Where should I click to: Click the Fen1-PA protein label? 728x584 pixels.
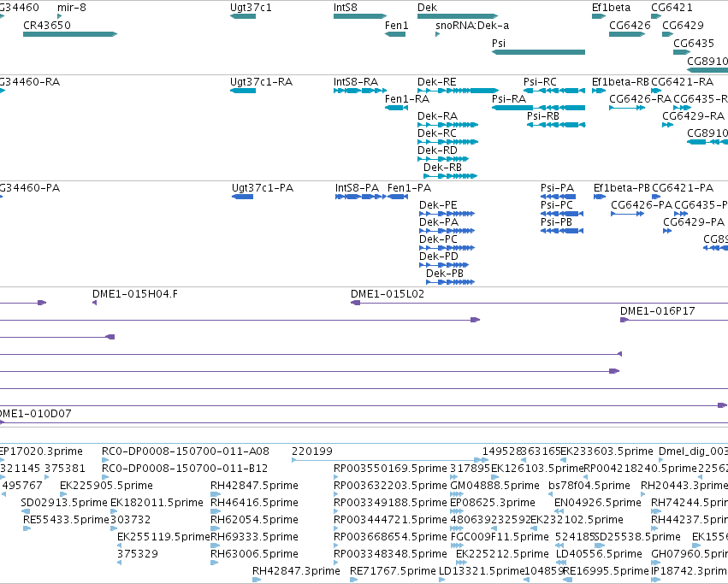pyautogui.click(x=409, y=188)
